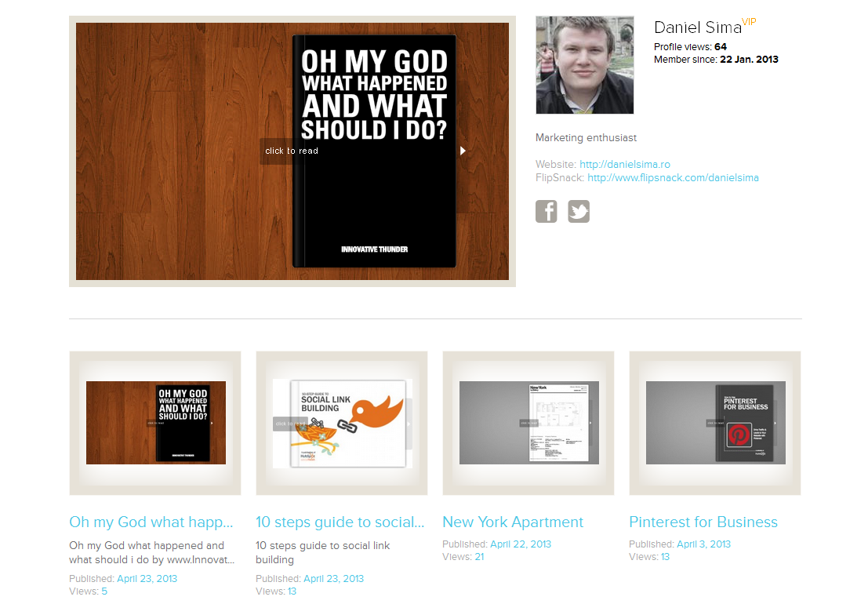The image size is (868, 604).
Task: Open Daniel Sima's Facebook profile icon
Action: 546,212
